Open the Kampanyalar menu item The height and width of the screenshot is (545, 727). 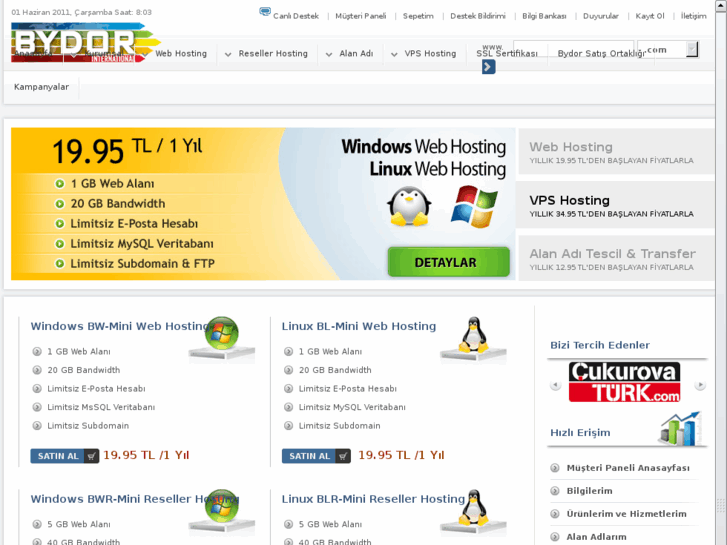pyautogui.click(x=41, y=87)
